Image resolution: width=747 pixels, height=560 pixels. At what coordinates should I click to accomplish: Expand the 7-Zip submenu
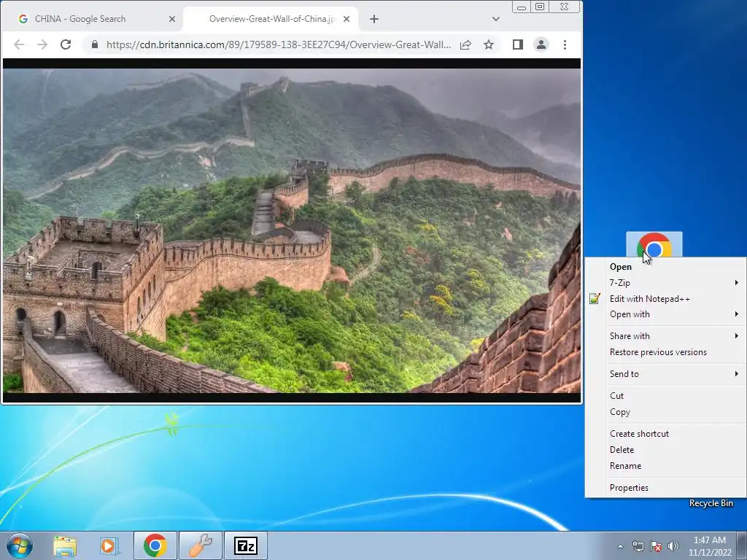pos(665,283)
